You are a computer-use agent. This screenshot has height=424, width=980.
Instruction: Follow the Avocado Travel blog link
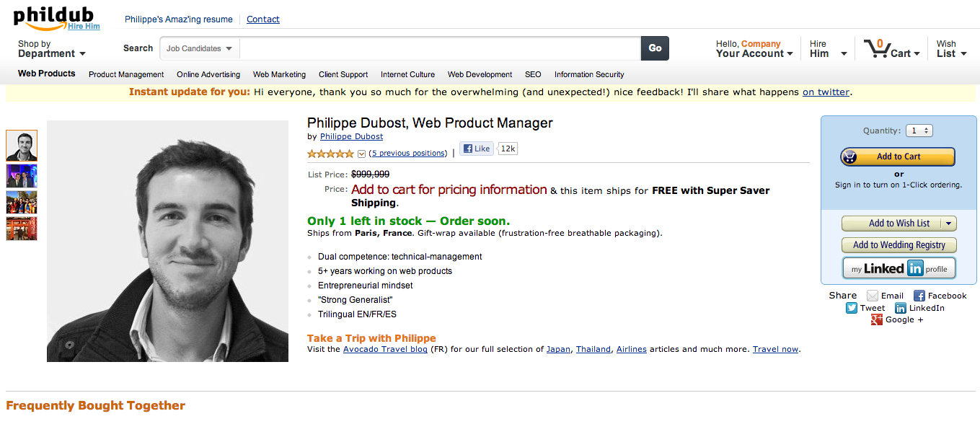[x=385, y=349]
